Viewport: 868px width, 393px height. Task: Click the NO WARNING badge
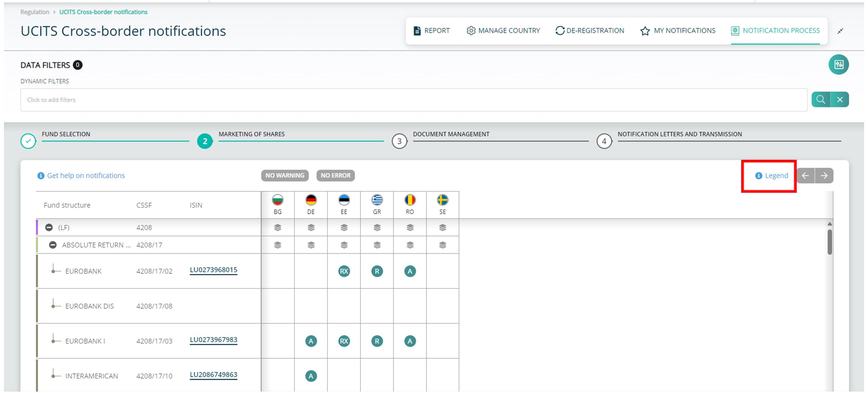click(x=285, y=176)
